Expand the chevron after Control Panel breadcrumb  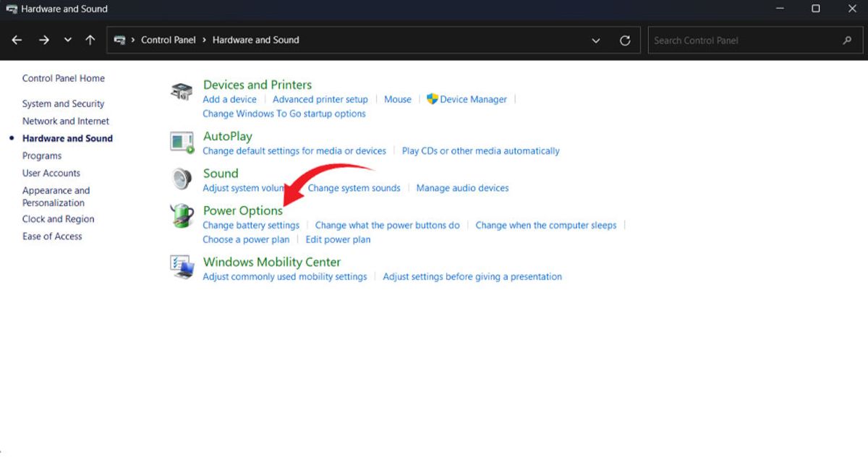point(204,40)
